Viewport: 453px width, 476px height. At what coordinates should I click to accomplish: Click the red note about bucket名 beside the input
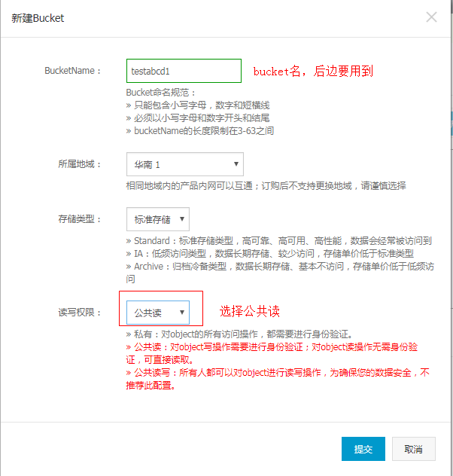313,72
